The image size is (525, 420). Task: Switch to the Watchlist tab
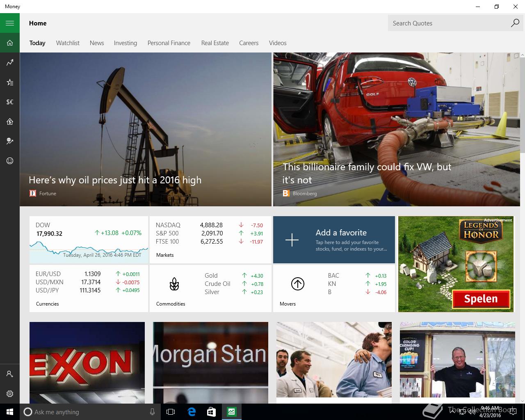[68, 43]
